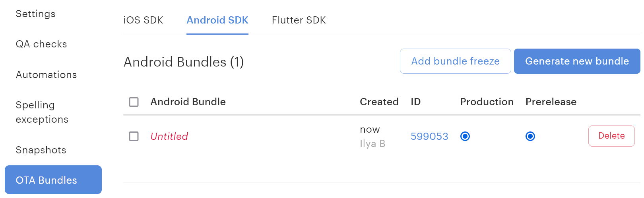Open bundle ID 599053 link
Screen dimensions: 644x198
pos(429,136)
